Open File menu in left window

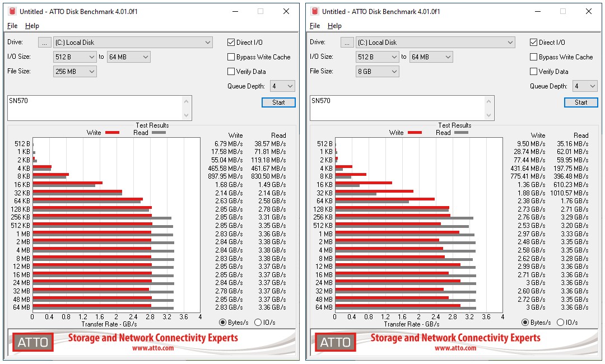tap(12, 26)
